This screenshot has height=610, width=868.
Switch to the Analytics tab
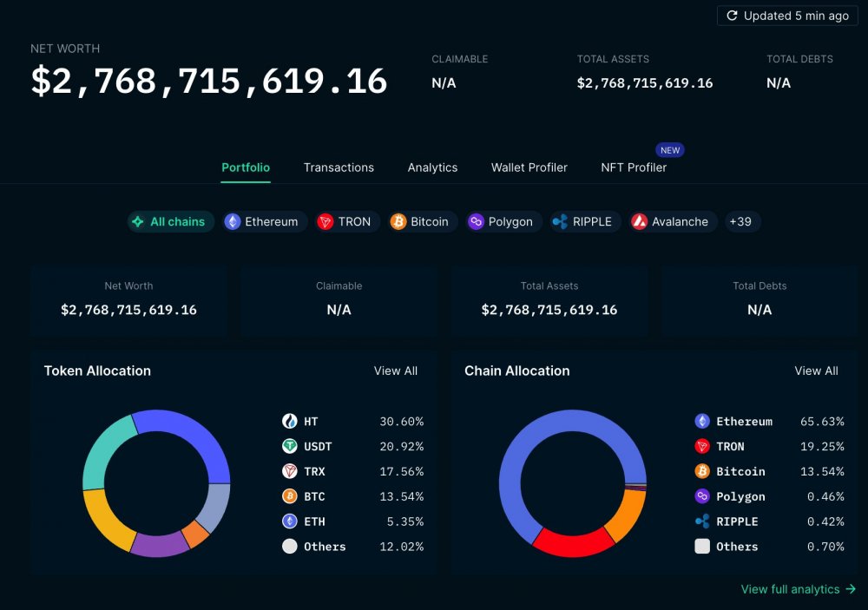click(x=432, y=167)
